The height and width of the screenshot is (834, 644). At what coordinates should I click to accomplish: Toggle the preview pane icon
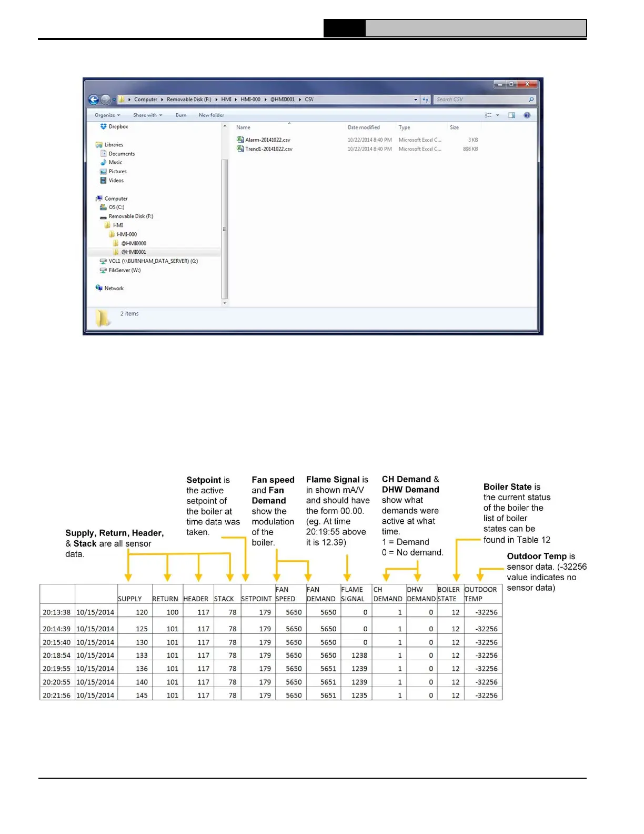pyautogui.click(x=511, y=115)
